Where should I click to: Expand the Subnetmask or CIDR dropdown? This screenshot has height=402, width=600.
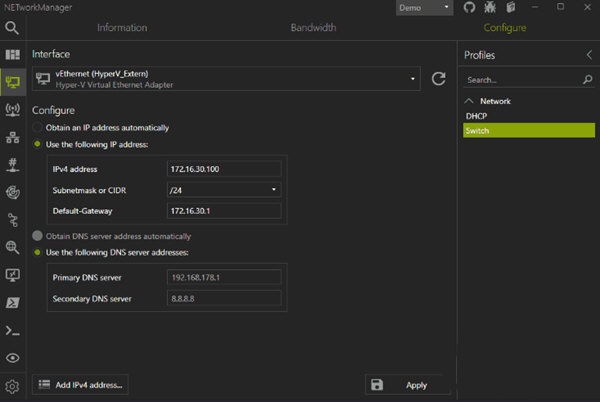(x=223, y=189)
